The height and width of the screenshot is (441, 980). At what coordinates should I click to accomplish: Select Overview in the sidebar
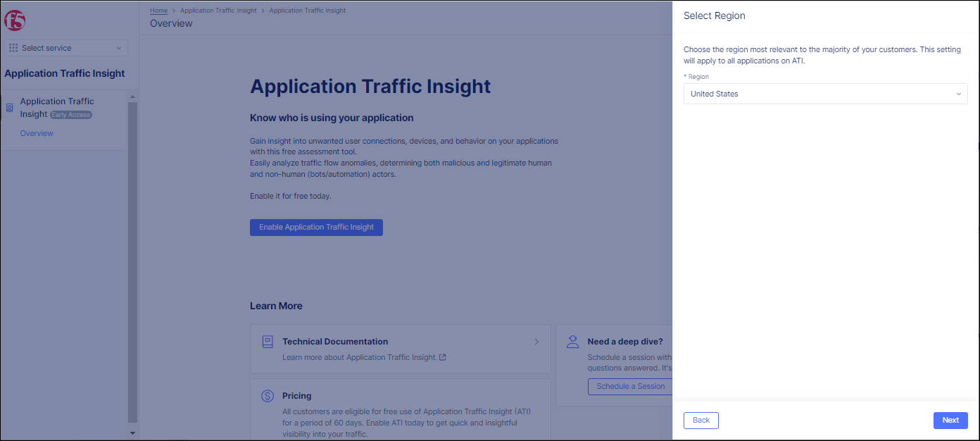(x=37, y=133)
